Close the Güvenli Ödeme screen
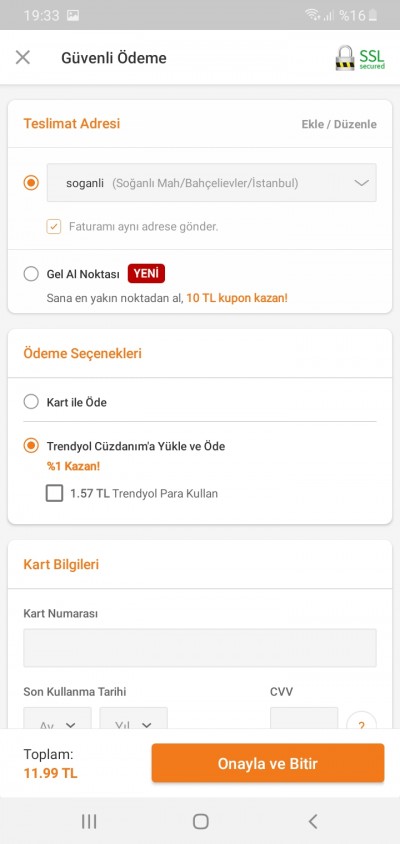 click(x=23, y=57)
